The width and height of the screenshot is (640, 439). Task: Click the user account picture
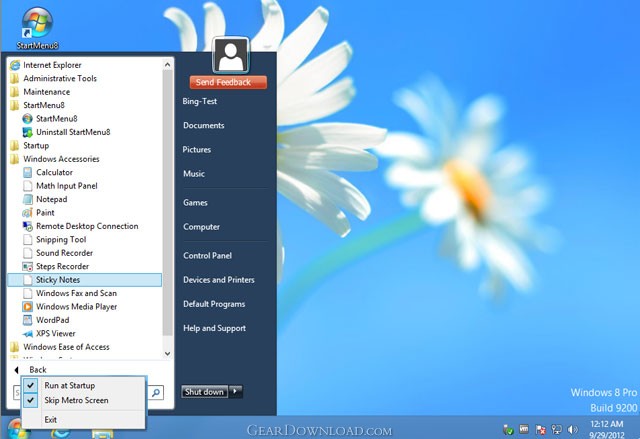click(231, 55)
